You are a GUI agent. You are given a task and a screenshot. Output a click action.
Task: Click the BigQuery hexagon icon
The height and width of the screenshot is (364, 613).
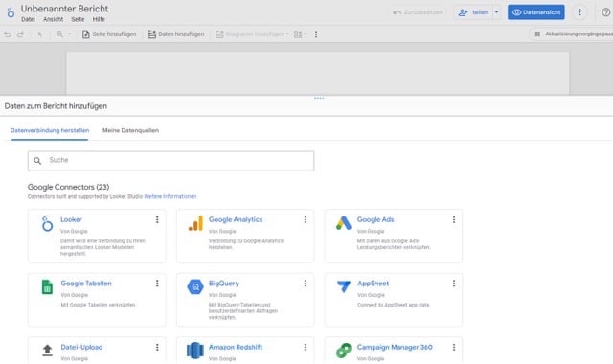pyautogui.click(x=195, y=287)
